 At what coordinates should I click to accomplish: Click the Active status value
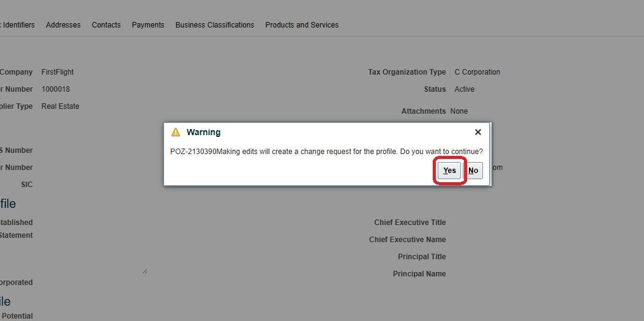[x=465, y=89]
